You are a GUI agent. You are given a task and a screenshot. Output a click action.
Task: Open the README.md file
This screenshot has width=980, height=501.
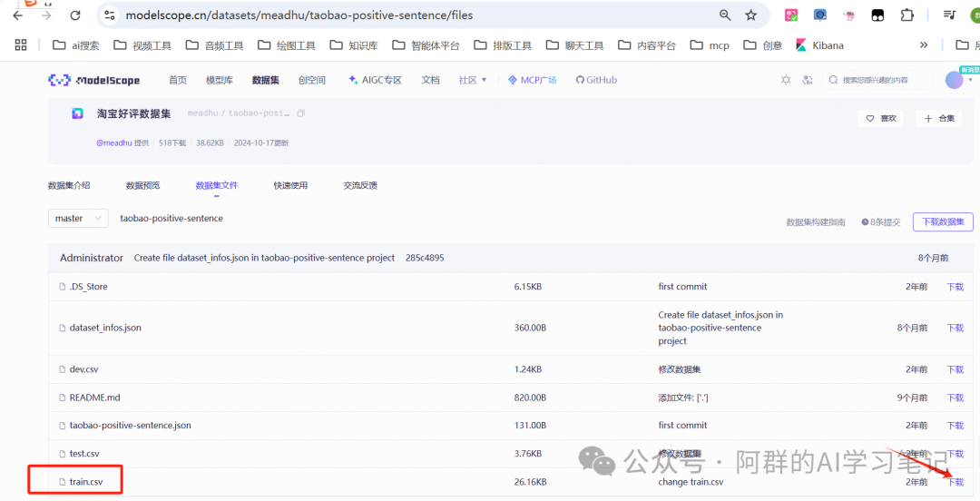94,398
